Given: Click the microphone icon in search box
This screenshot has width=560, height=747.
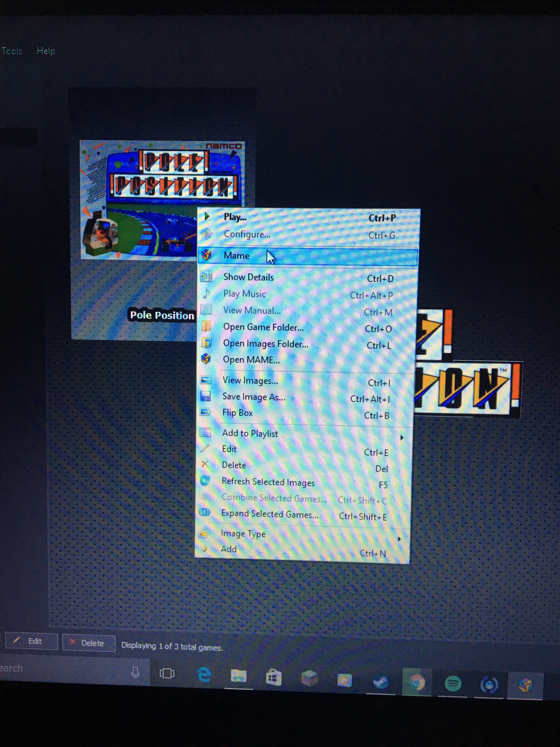Looking at the screenshot, I should tap(135, 672).
